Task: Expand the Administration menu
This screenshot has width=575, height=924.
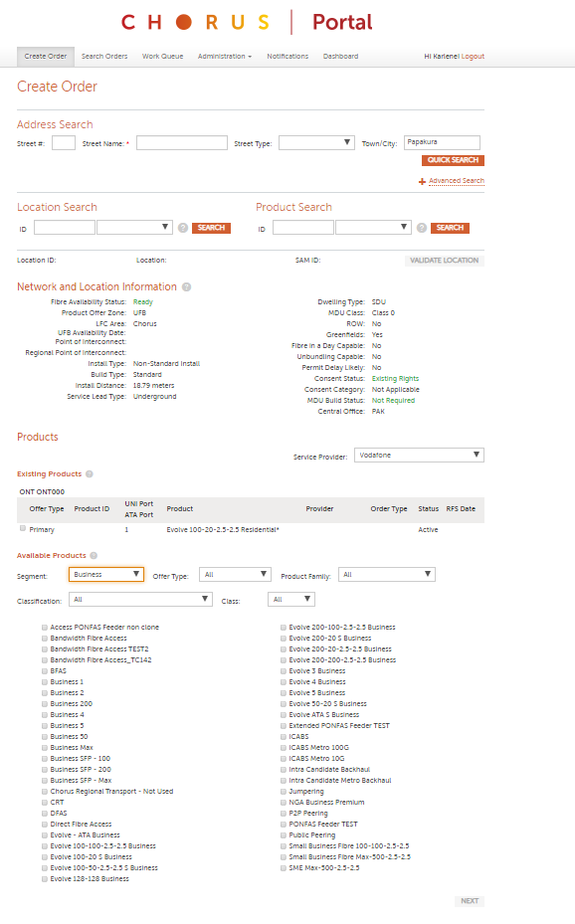Action: [225, 57]
